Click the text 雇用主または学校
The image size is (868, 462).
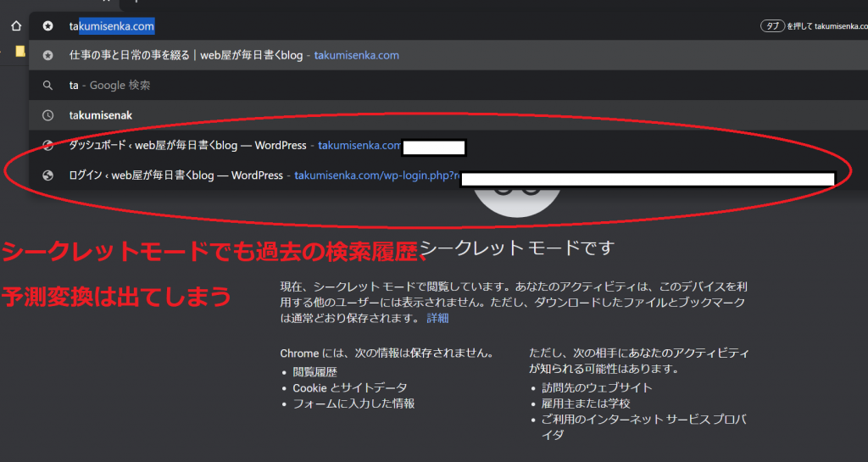[x=586, y=404]
